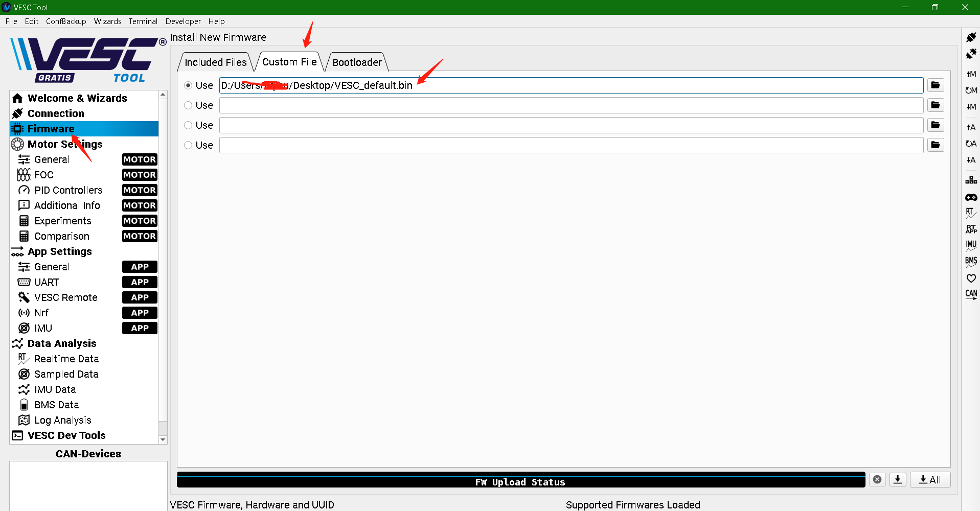Select the fourth Use radio button
Viewport: 980px width, 511px height.
click(188, 145)
